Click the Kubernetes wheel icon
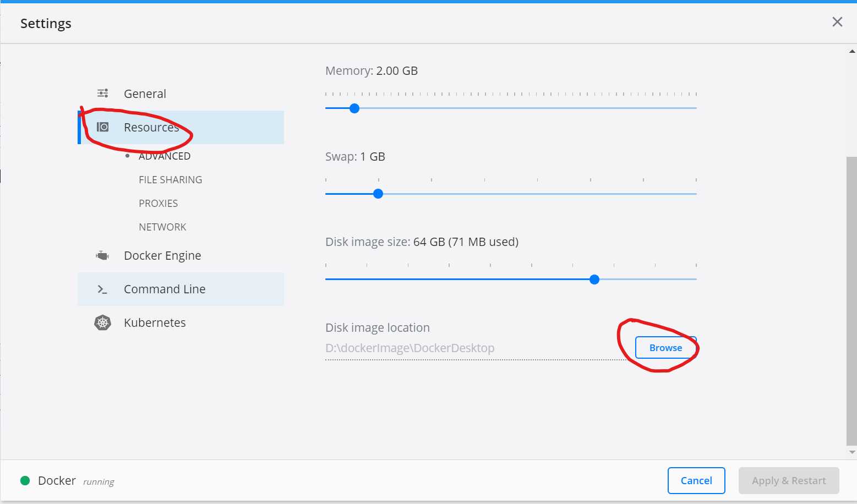857x504 pixels. click(x=102, y=322)
